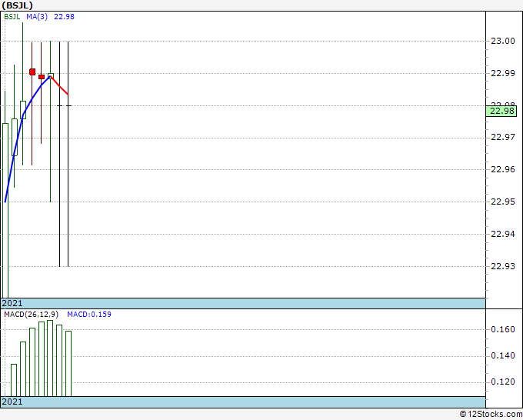523x420 pixels.
Task: Click the tallest MACD histogram bar
Action: [x=50, y=358]
